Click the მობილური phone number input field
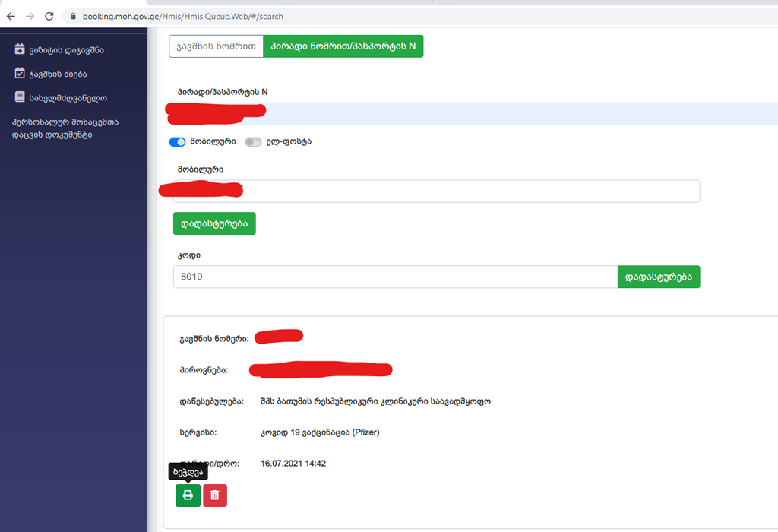Viewport: 778px width, 532px height. [437, 191]
